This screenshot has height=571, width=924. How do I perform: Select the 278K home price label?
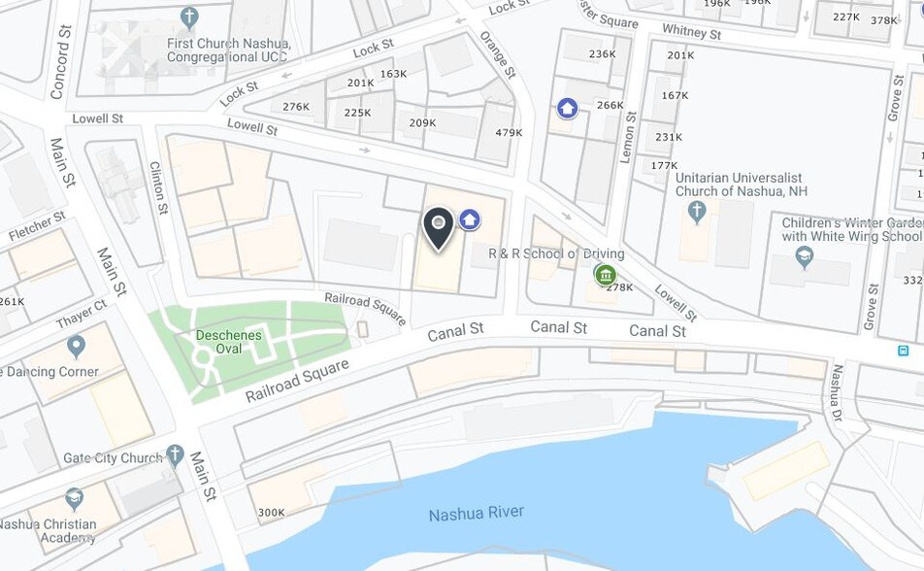click(x=620, y=287)
